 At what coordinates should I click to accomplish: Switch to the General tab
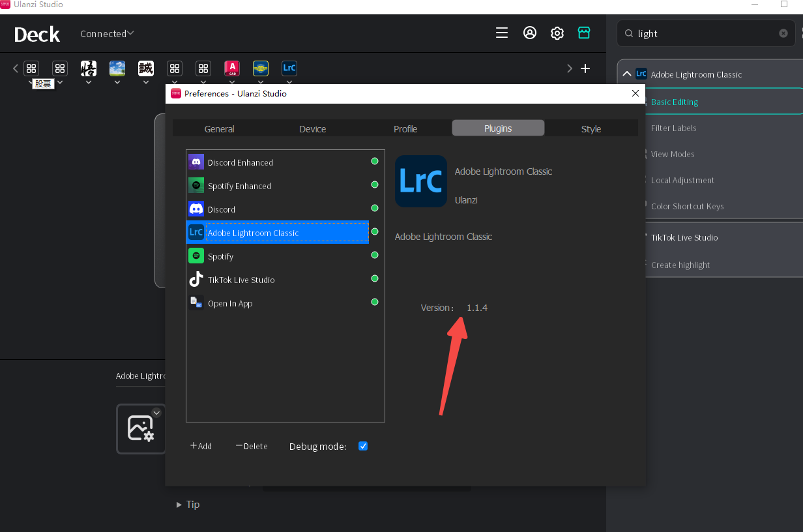219,128
